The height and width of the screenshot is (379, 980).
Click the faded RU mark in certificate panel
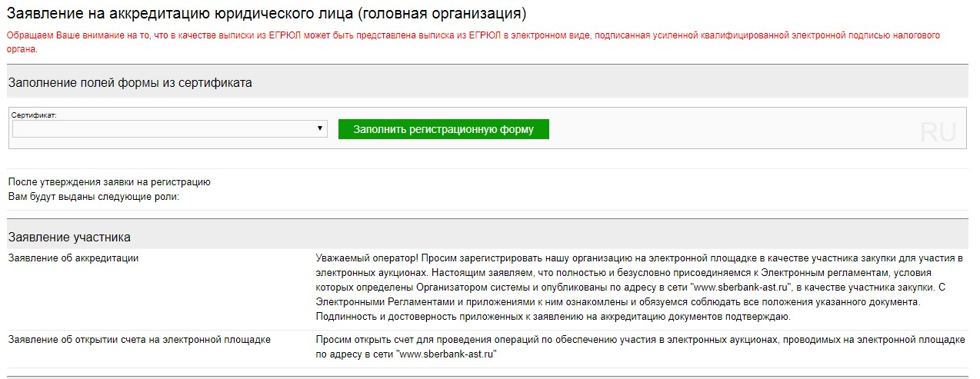tap(938, 132)
